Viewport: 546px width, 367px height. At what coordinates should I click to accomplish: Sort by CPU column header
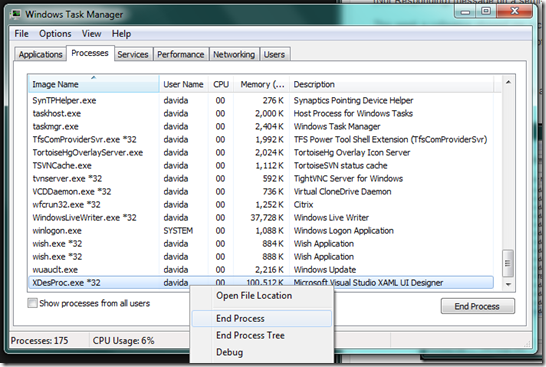221,84
